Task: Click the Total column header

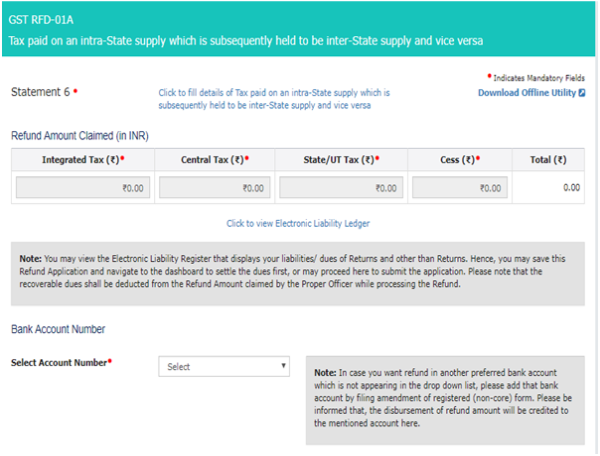Action: 548,160
